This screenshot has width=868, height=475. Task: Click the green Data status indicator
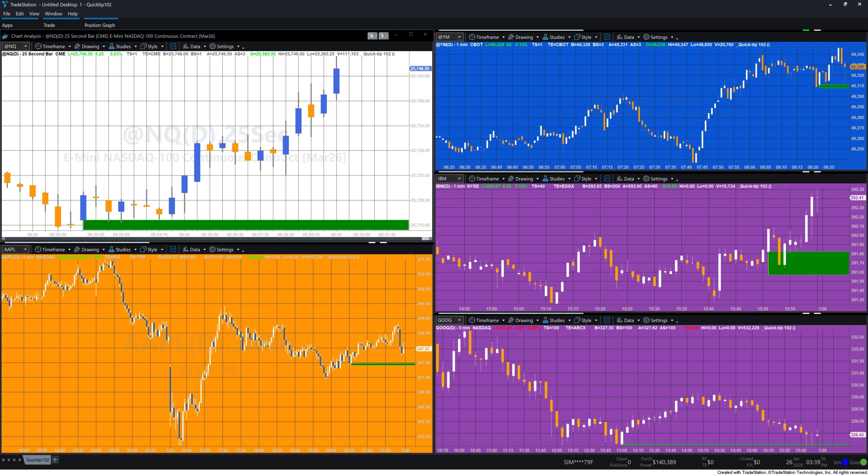(x=864, y=462)
